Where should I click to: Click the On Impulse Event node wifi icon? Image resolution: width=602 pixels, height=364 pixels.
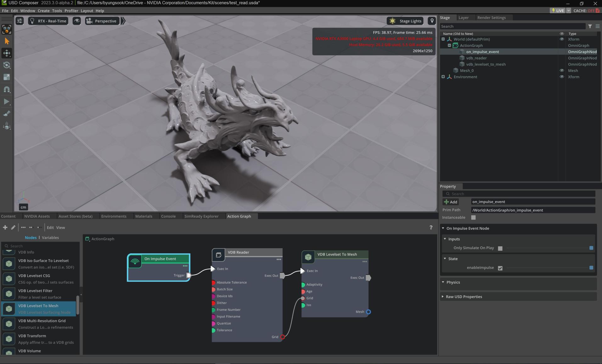pyautogui.click(x=135, y=261)
